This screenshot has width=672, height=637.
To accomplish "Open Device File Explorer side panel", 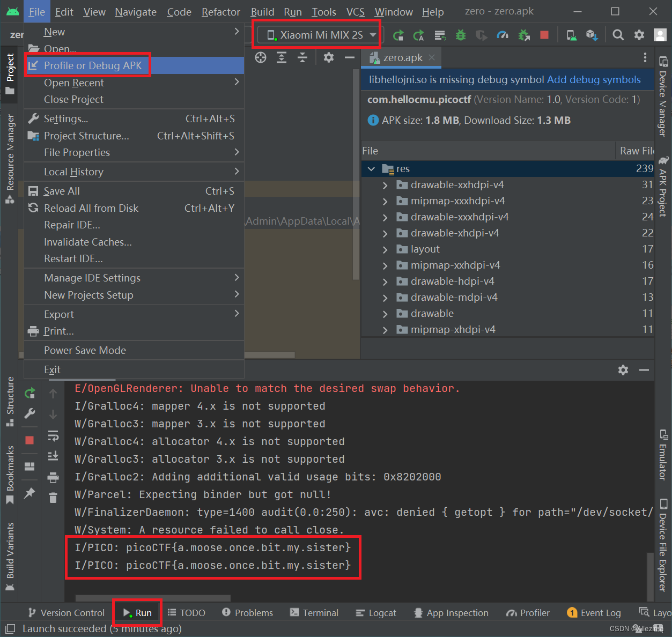I will [x=663, y=546].
